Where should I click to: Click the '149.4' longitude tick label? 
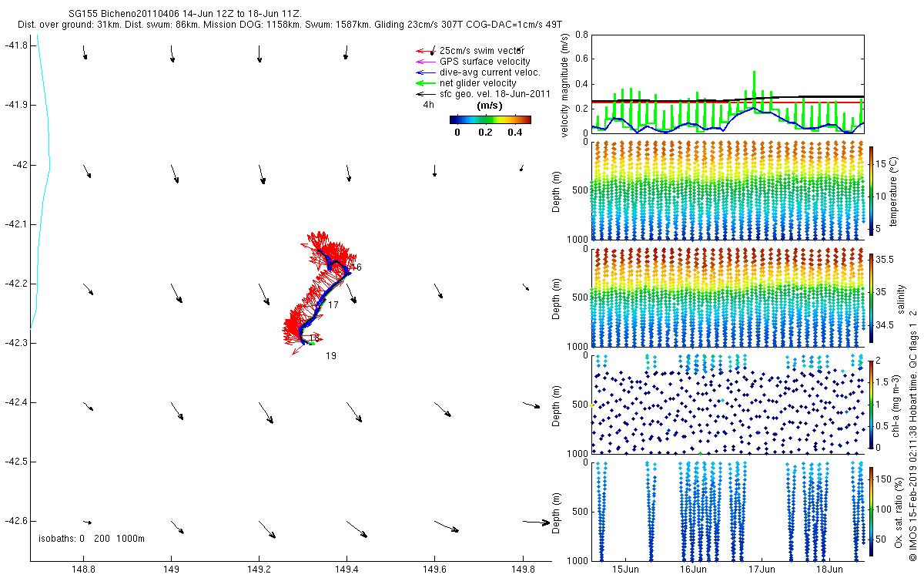[x=347, y=569]
